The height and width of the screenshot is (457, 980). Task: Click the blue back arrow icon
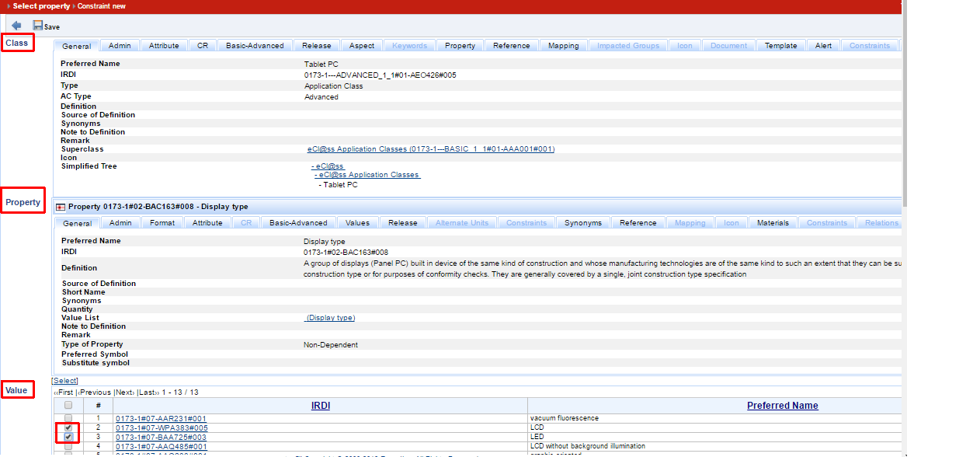coord(16,26)
